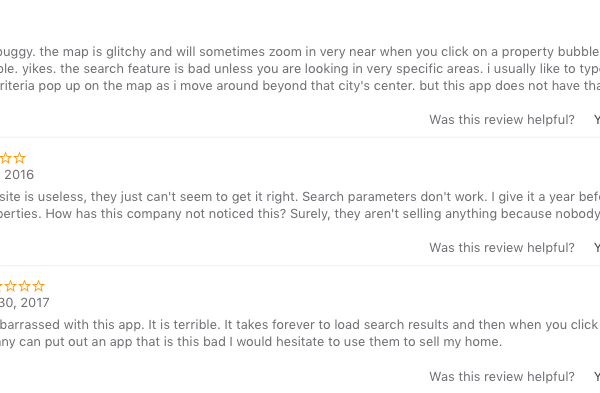
Task: Click the 'the map is glitchy' review line
Action: pyautogui.click(x=300, y=52)
